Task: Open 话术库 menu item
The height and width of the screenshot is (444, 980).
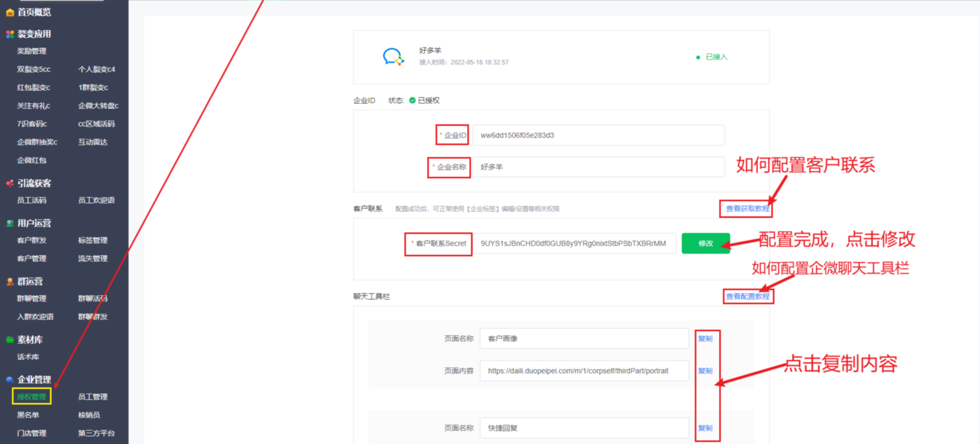Action: (x=28, y=357)
